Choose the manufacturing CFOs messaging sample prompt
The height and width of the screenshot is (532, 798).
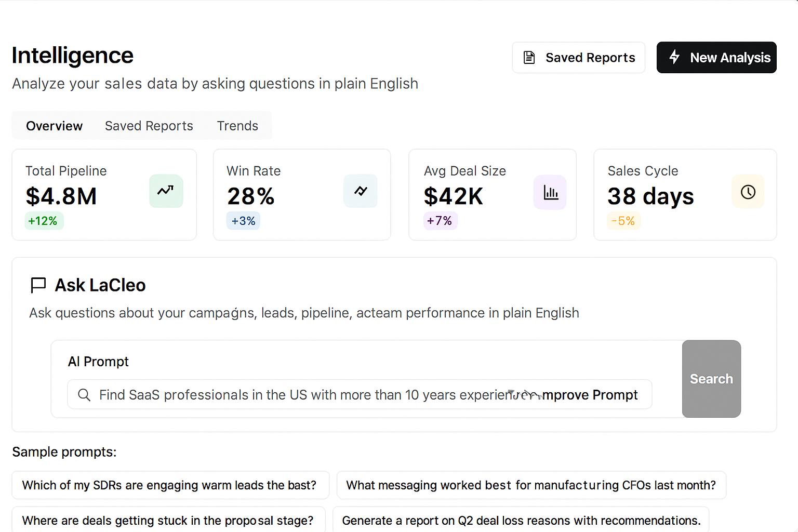click(530, 485)
